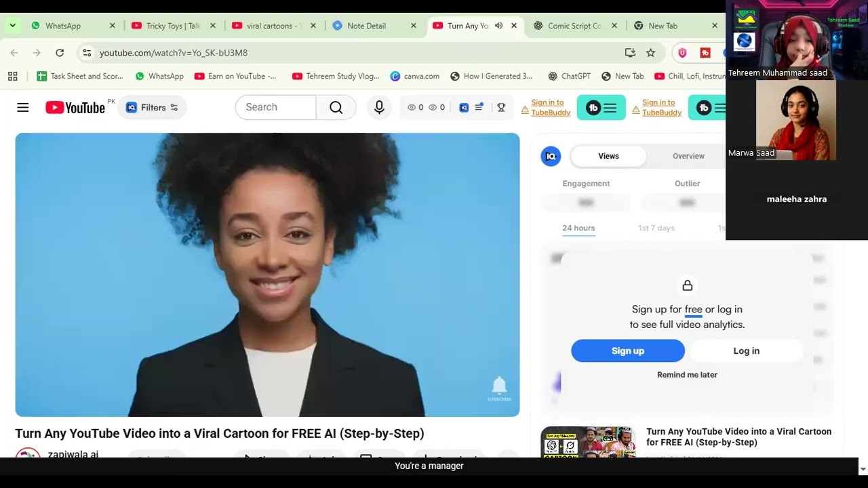Close the Comic Script tab
This screenshot has height=488, width=868.
[x=614, y=26]
